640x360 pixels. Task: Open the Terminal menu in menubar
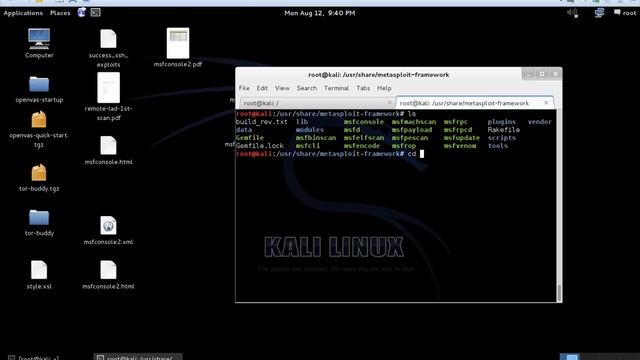pos(336,88)
